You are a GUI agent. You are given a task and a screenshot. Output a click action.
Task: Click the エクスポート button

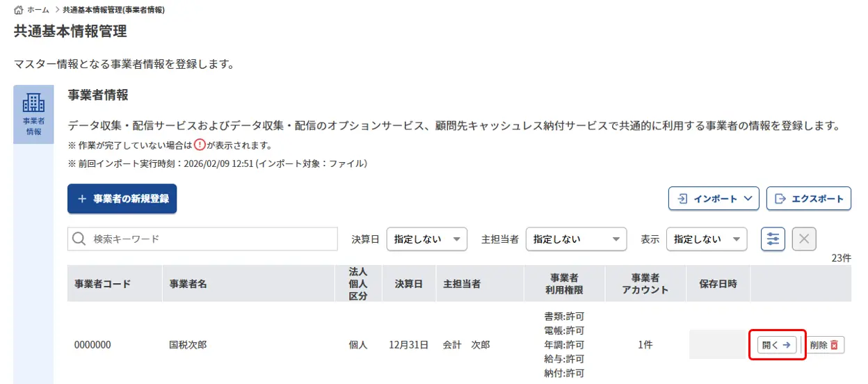tap(809, 199)
